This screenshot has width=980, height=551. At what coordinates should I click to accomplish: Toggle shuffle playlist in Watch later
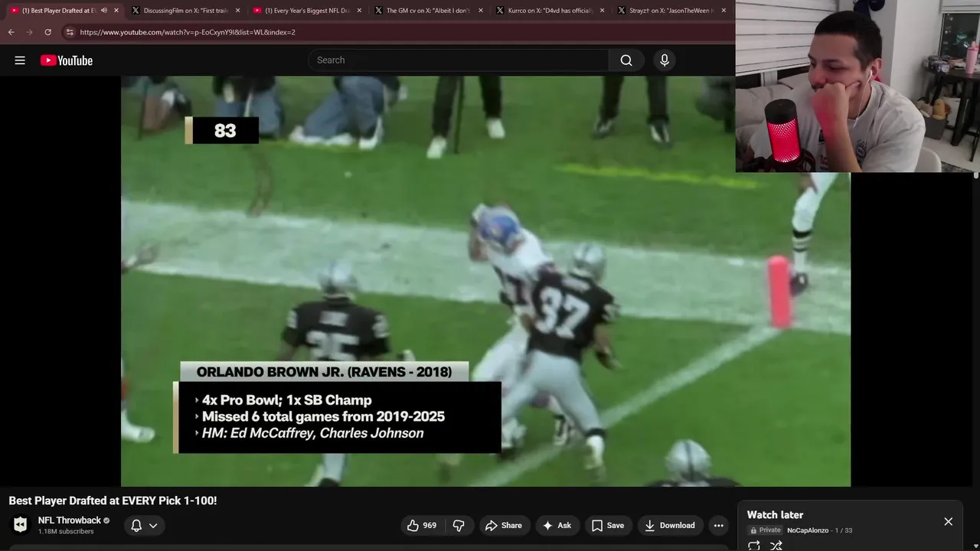[x=776, y=546]
